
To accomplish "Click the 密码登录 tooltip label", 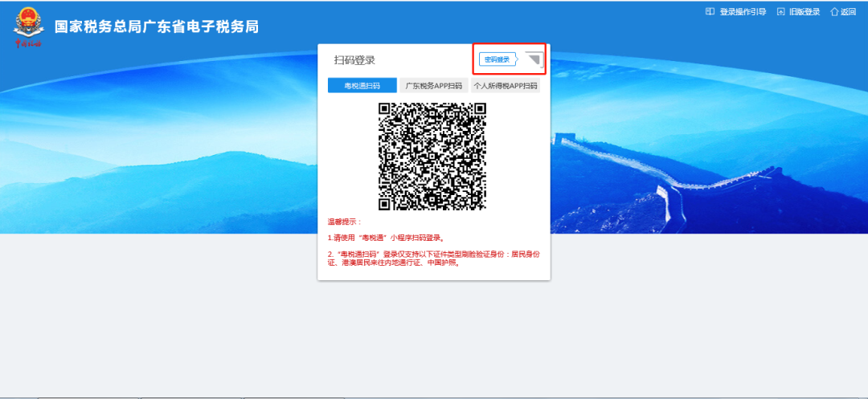I will (x=497, y=59).
